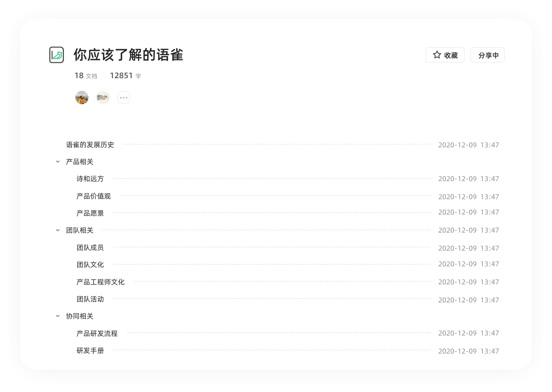
Task: Open the 产品价值观 document
Action: tap(93, 196)
